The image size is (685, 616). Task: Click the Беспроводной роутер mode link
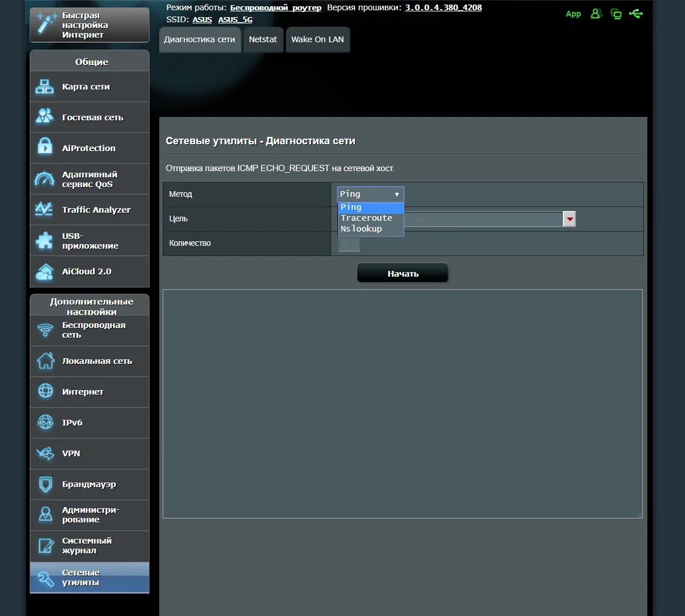pos(276,7)
